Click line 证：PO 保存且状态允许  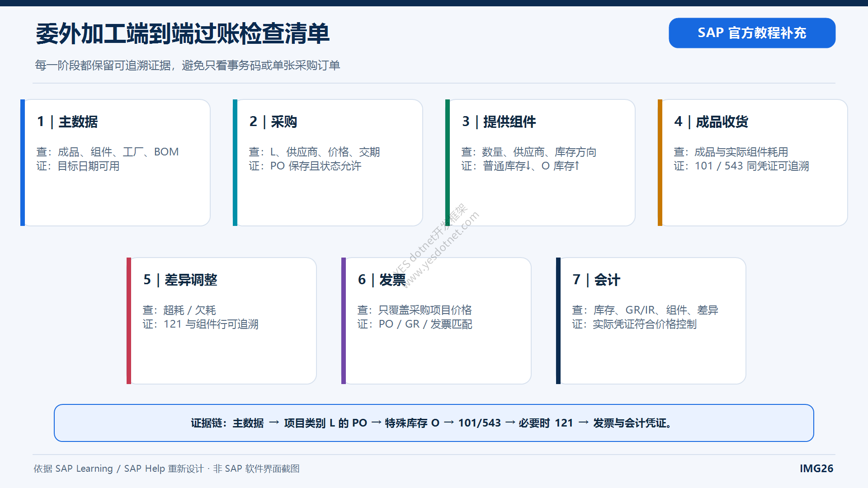tap(305, 166)
